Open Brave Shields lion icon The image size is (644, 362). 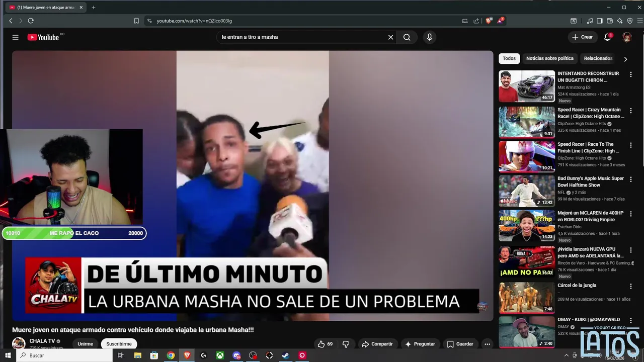(489, 21)
